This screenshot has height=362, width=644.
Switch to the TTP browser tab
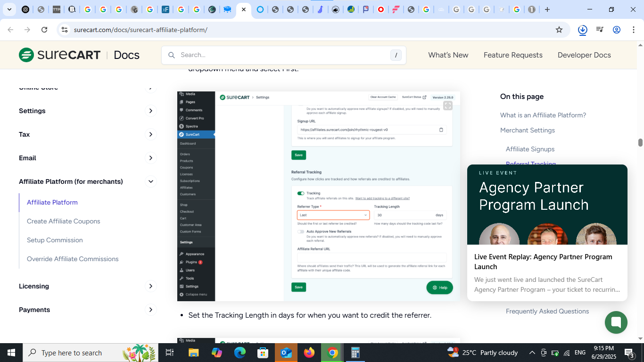point(57,9)
